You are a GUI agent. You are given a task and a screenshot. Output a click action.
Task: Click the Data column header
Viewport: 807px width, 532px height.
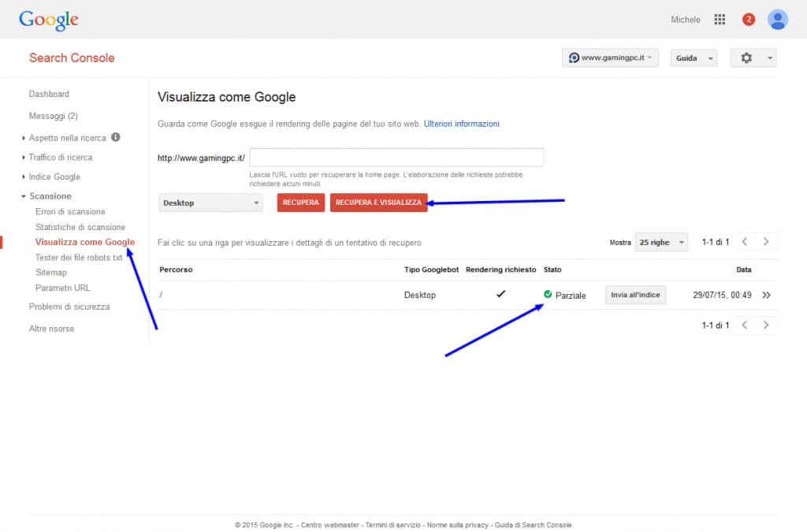tap(744, 270)
